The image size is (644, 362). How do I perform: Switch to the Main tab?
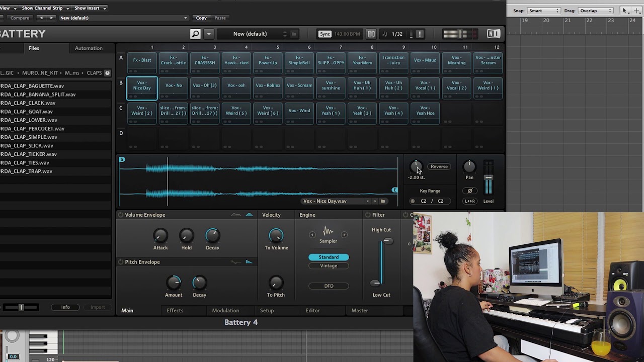pyautogui.click(x=127, y=311)
